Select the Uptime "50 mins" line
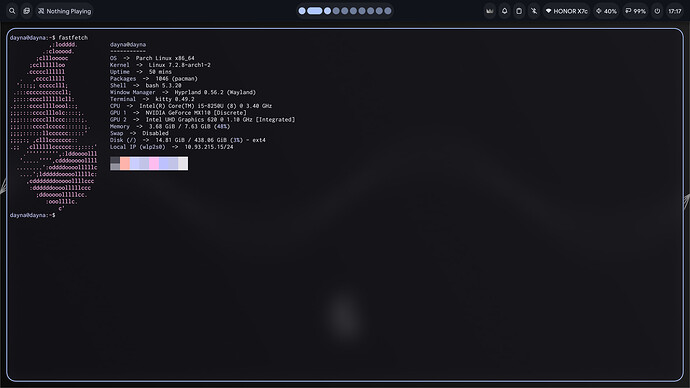Viewport: 690px width, 388px height. [x=141, y=72]
